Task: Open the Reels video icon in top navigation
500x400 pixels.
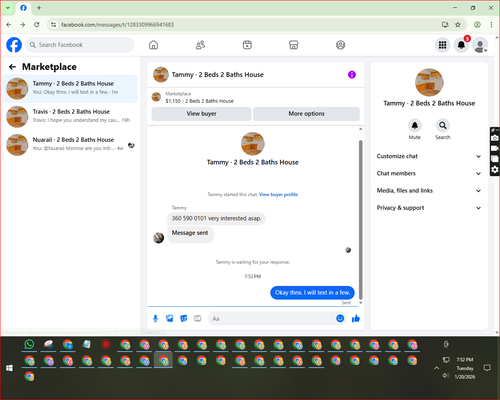Action: [247, 45]
